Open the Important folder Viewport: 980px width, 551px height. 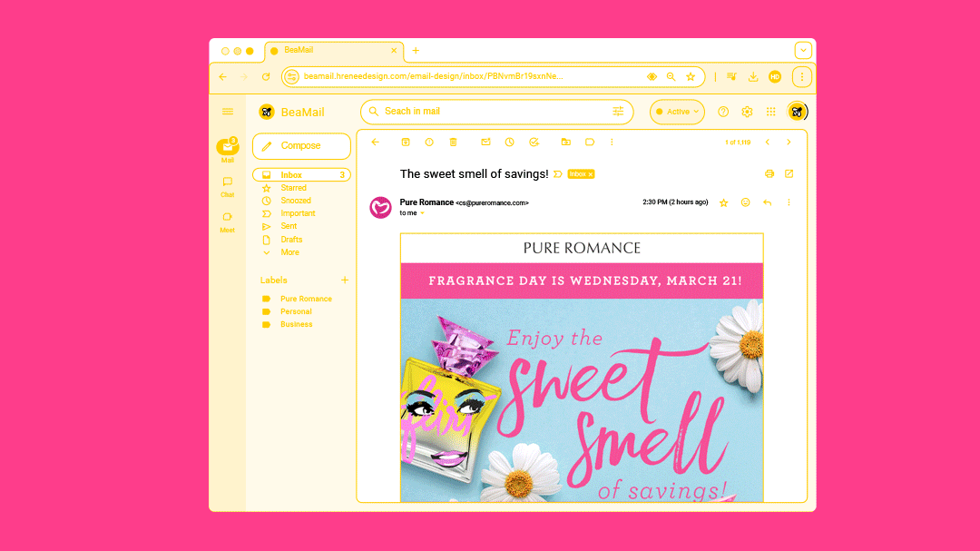click(x=298, y=213)
